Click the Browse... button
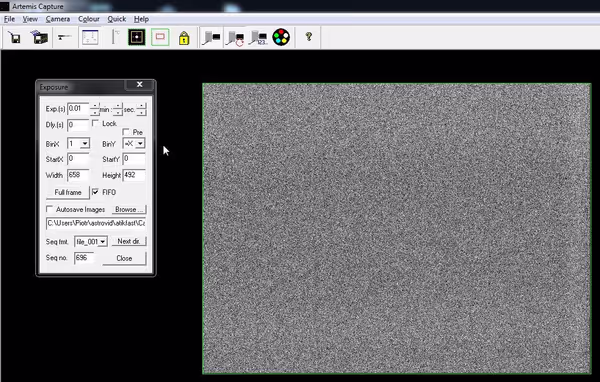The image size is (600, 382). pos(129,209)
